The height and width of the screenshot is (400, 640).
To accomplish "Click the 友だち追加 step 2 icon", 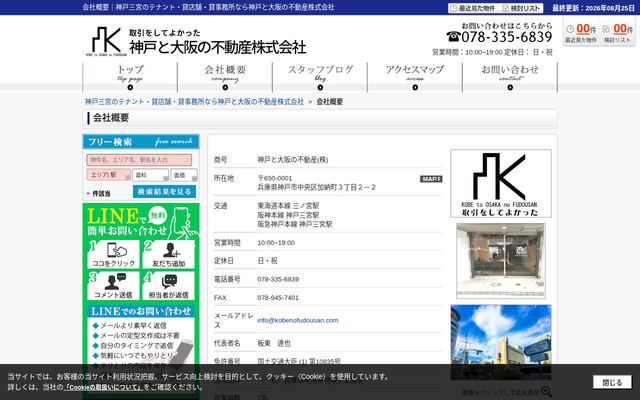I will pos(168,254).
